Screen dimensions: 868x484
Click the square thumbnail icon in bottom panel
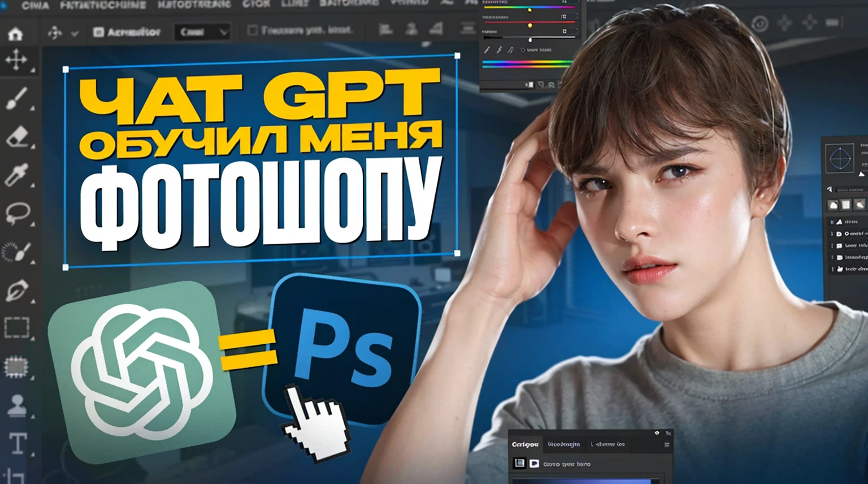point(519,463)
